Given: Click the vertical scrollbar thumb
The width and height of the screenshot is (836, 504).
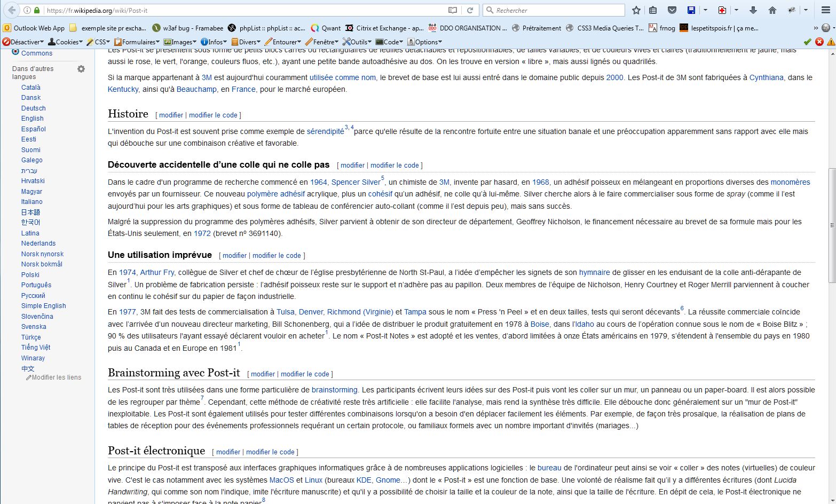Looking at the screenshot, I should (x=831, y=224).
